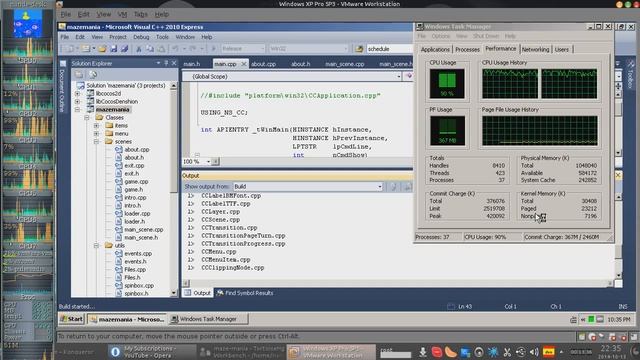Click the Save toolbar icon in Visual C++
Viewport: 640px width, 360px height.
[113, 49]
